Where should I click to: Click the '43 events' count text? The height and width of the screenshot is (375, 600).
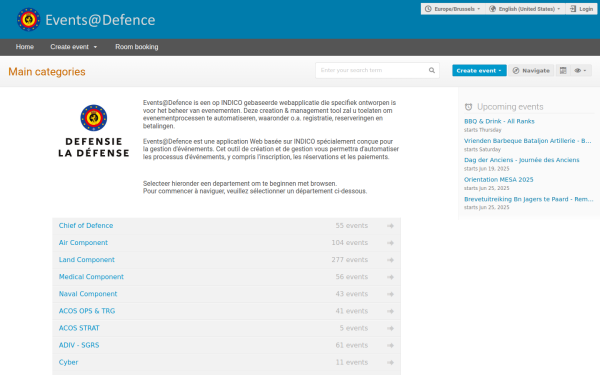click(352, 294)
